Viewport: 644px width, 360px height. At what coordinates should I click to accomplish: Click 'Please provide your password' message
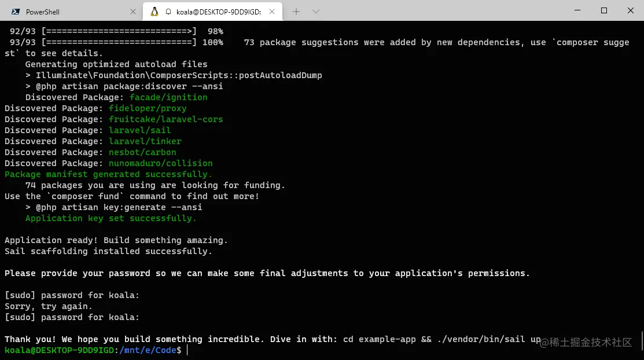(x=267, y=273)
